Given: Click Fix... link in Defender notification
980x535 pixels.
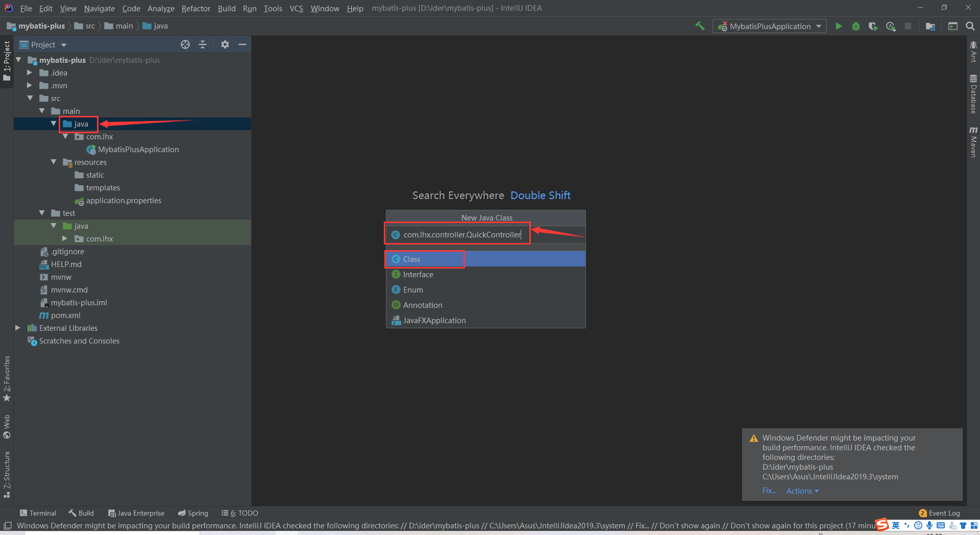Looking at the screenshot, I should (x=769, y=491).
